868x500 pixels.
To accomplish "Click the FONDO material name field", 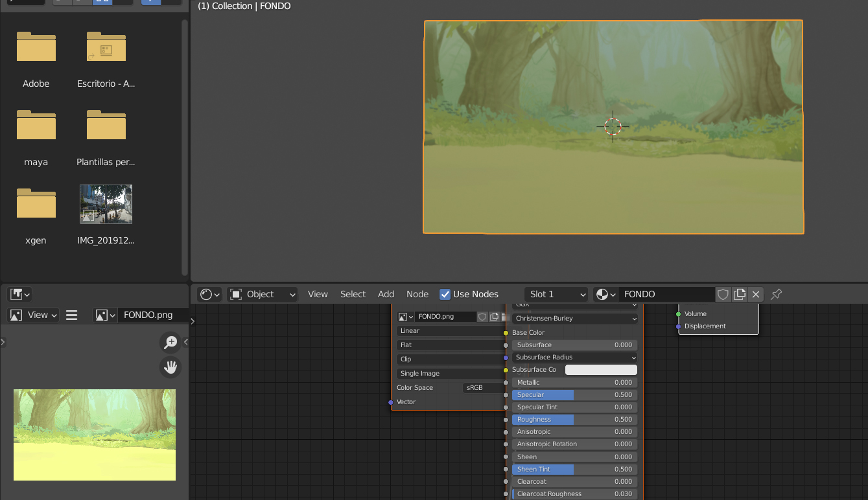I will pos(666,295).
